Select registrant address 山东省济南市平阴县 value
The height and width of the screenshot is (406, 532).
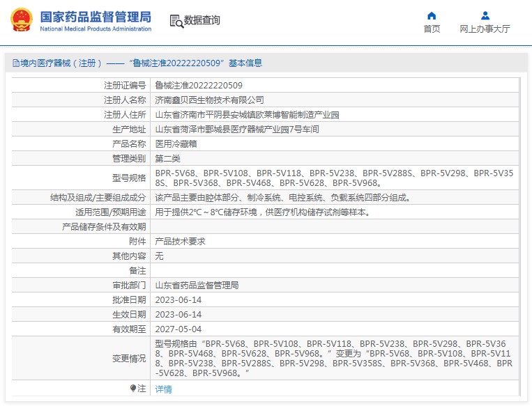[x=247, y=114]
